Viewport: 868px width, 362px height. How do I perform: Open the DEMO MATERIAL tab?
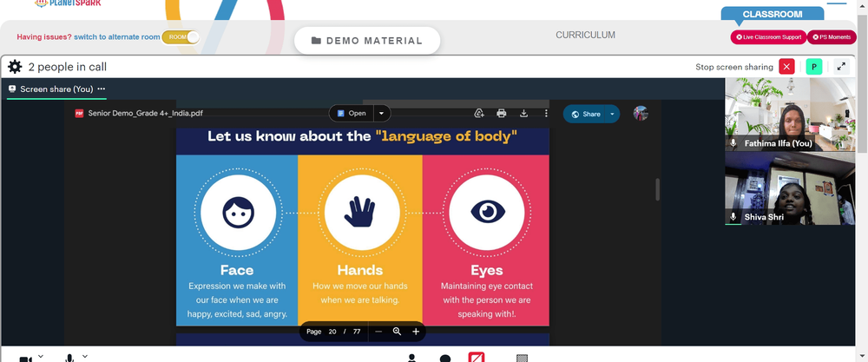point(367,41)
